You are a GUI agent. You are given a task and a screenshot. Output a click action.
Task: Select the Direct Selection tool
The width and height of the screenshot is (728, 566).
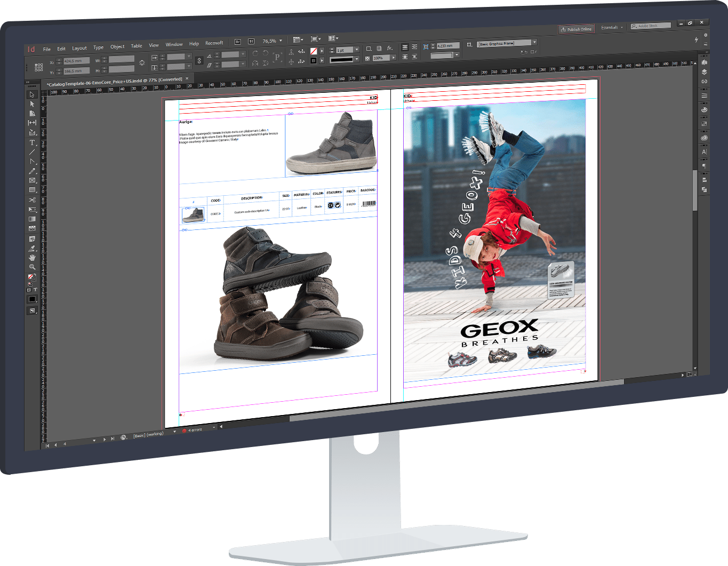pyautogui.click(x=32, y=104)
